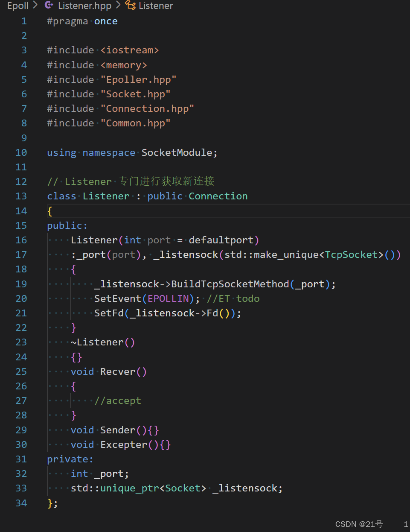Image resolution: width=410 pixels, height=532 pixels.
Task: Click on <memory> include
Action: point(124,65)
